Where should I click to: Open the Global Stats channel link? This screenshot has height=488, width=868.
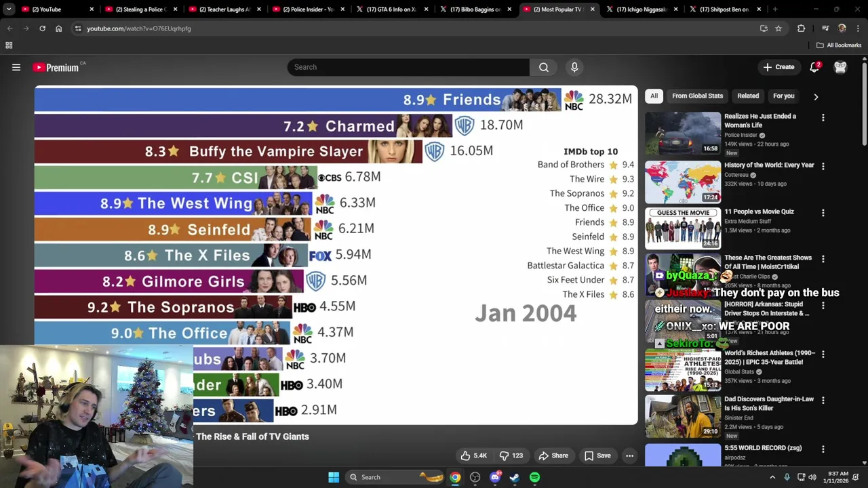[x=739, y=371]
